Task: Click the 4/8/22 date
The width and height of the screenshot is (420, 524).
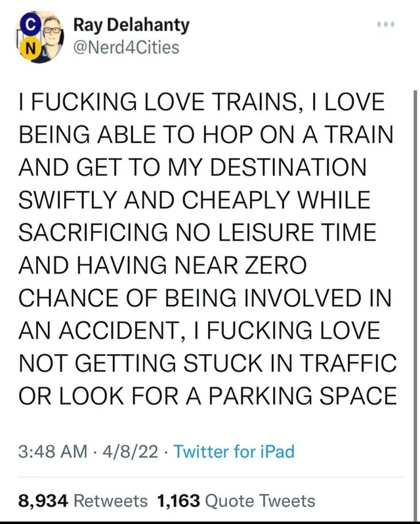Action: click(x=131, y=452)
